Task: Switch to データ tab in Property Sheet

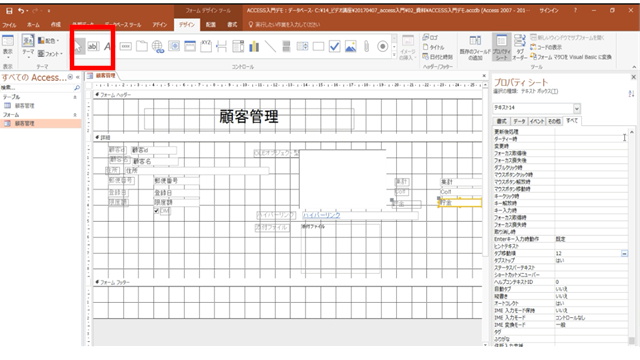Action: (x=519, y=121)
